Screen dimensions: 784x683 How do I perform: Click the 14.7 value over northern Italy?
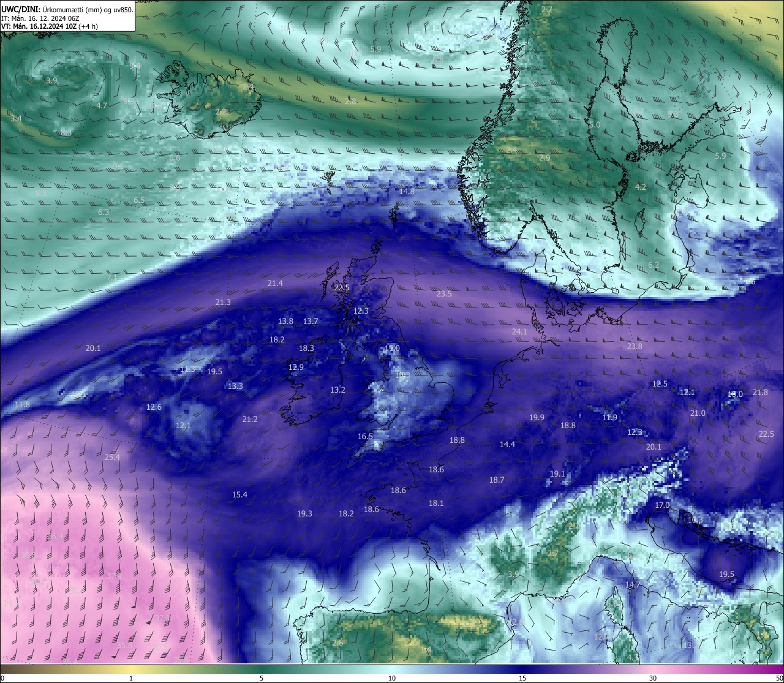coord(632,584)
